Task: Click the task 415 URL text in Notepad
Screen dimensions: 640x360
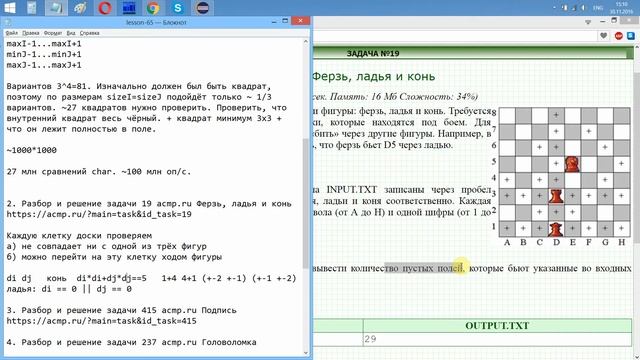Action: (101, 321)
